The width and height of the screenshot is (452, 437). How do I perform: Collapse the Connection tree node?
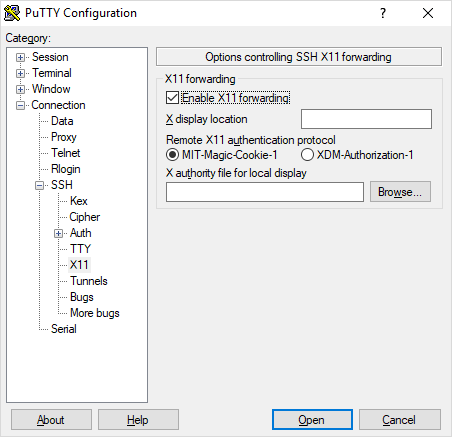20,105
